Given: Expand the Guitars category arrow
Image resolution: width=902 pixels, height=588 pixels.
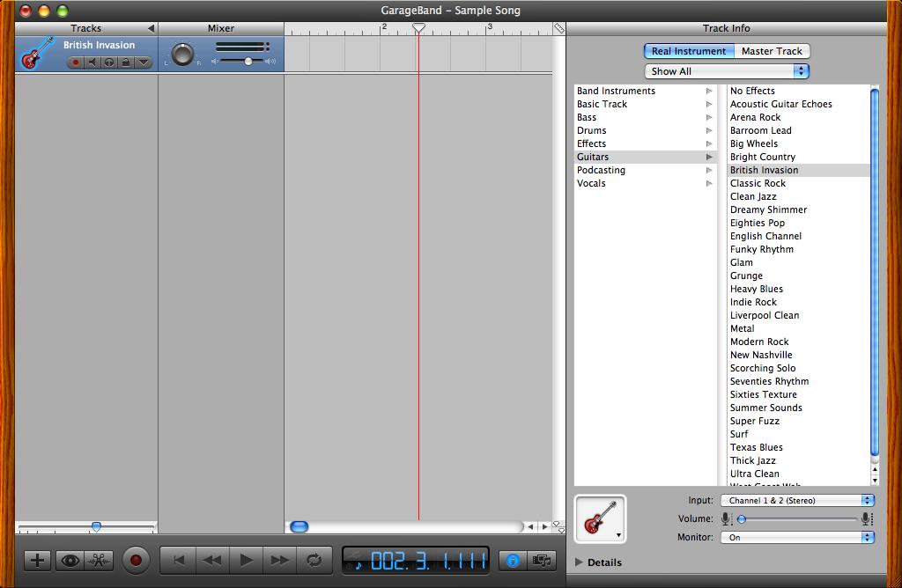Looking at the screenshot, I should coord(709,157).
